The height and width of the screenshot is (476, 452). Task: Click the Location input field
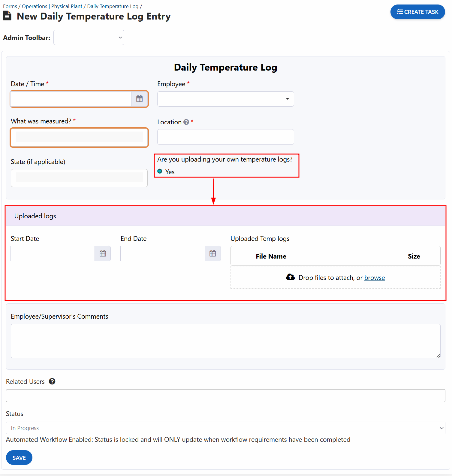225,137
